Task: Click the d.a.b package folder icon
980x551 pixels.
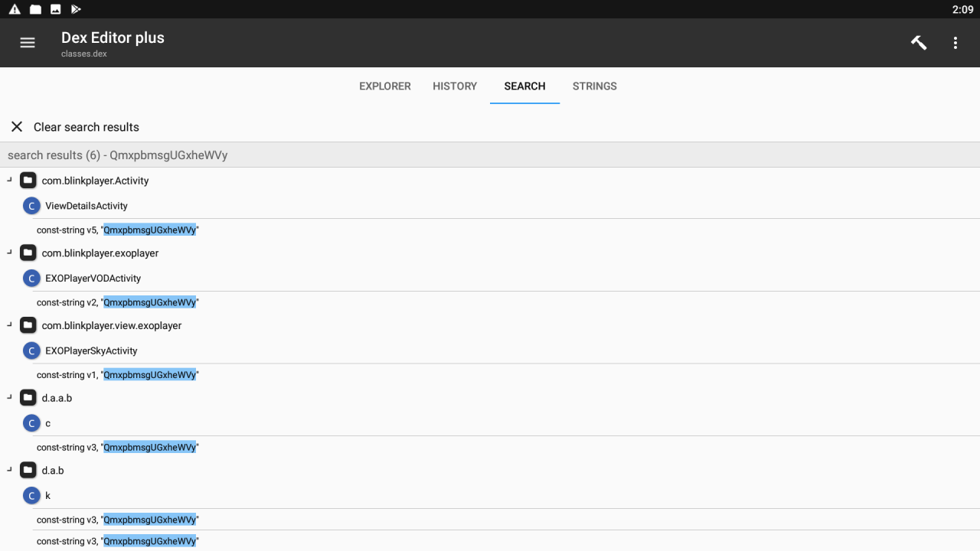Action: tap(28, 470)
